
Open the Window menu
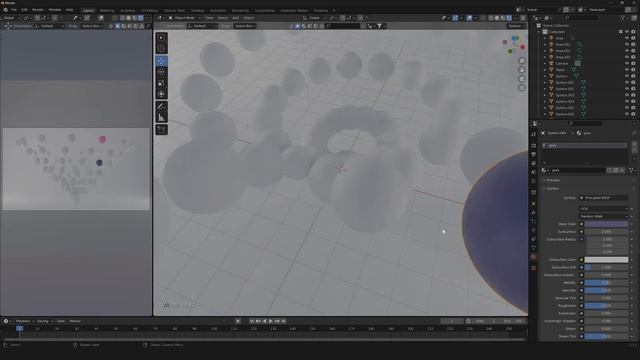(55, 10)
